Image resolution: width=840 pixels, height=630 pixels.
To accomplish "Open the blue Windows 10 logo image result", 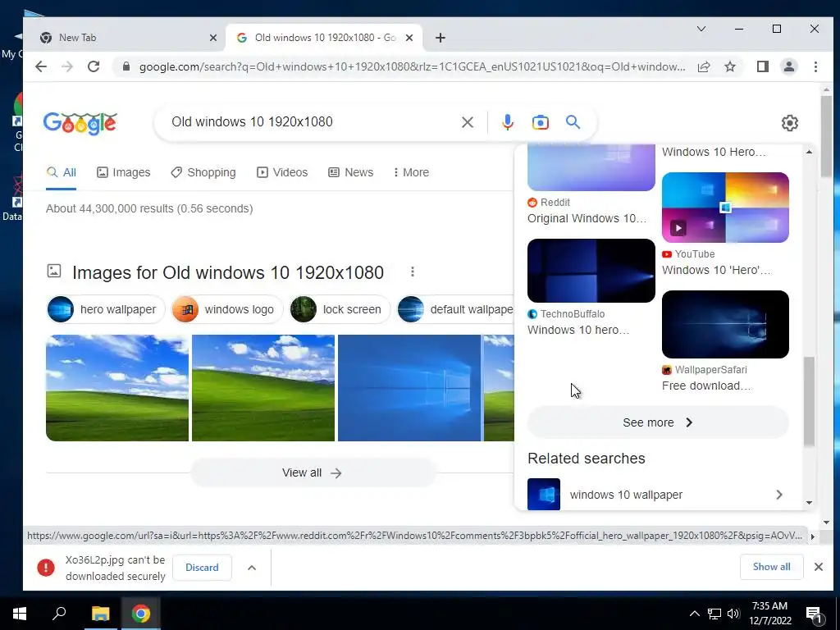I will (409, 388).
